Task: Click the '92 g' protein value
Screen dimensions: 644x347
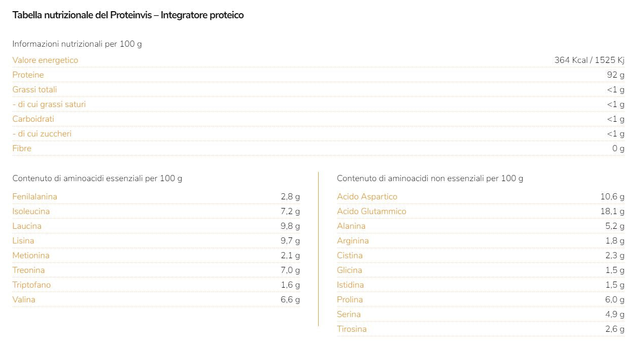Action: point(615,75)
